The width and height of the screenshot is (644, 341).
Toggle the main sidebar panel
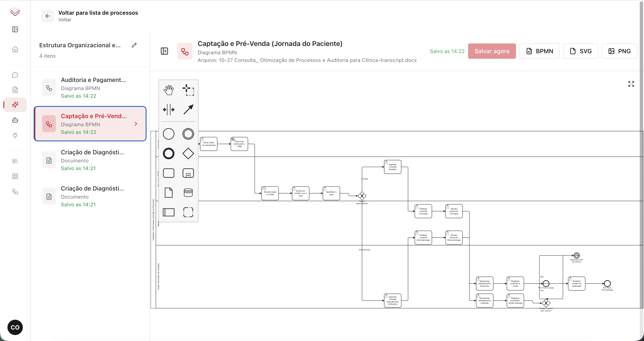pos(15,29)
